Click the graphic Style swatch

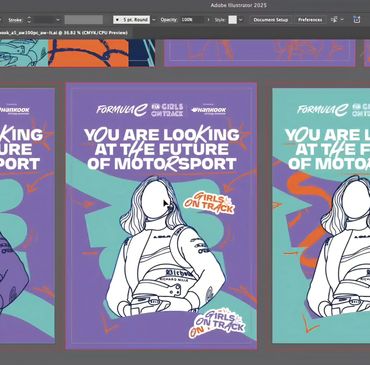pyautogui.click(x=233, y=20)
